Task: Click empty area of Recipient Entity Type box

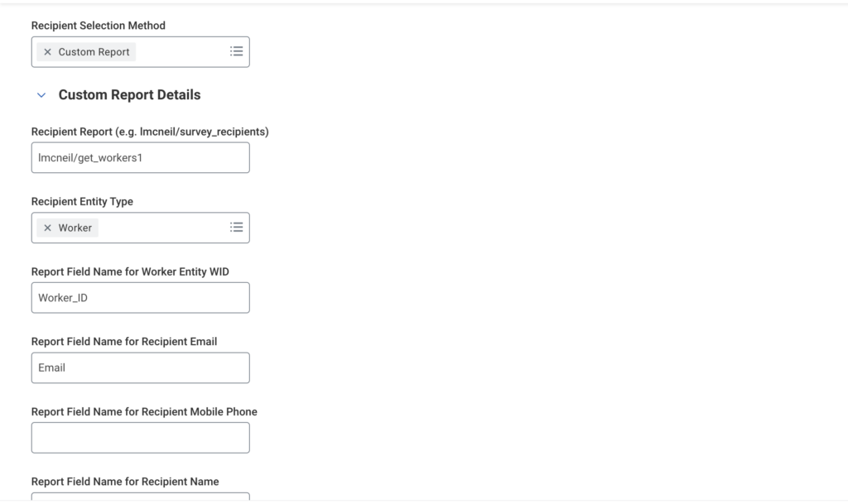Action: click(161, 228)
